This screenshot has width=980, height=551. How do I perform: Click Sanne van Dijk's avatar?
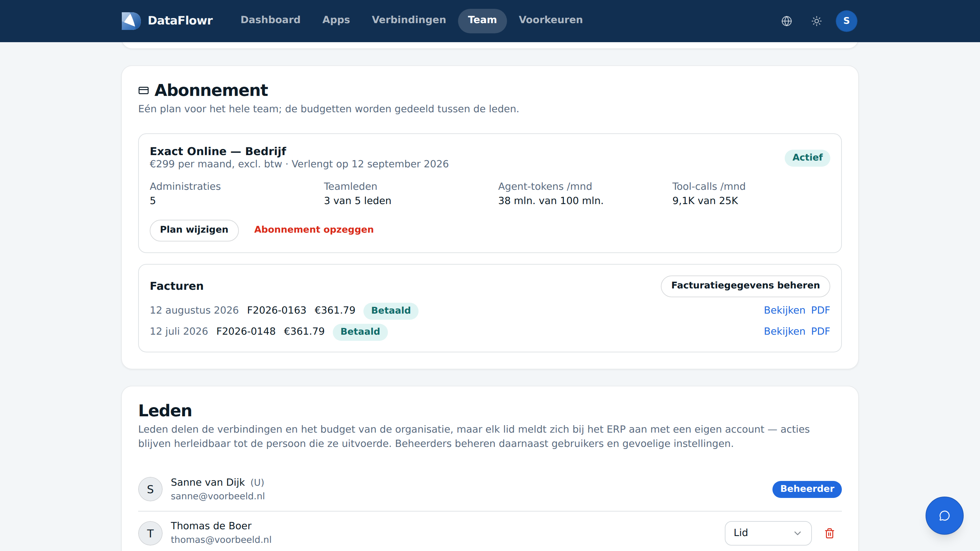coord(150,489)
